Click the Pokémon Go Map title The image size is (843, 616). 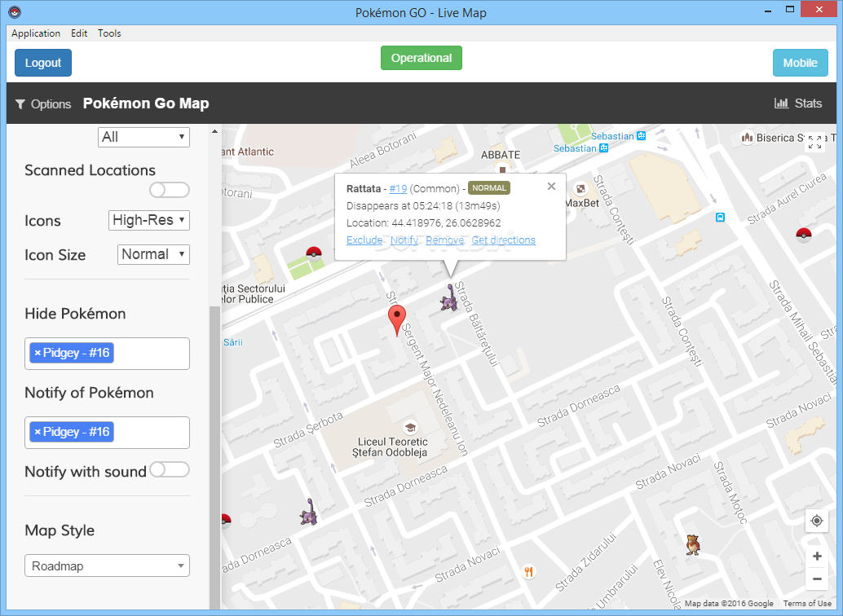click(x=146, y=103)
